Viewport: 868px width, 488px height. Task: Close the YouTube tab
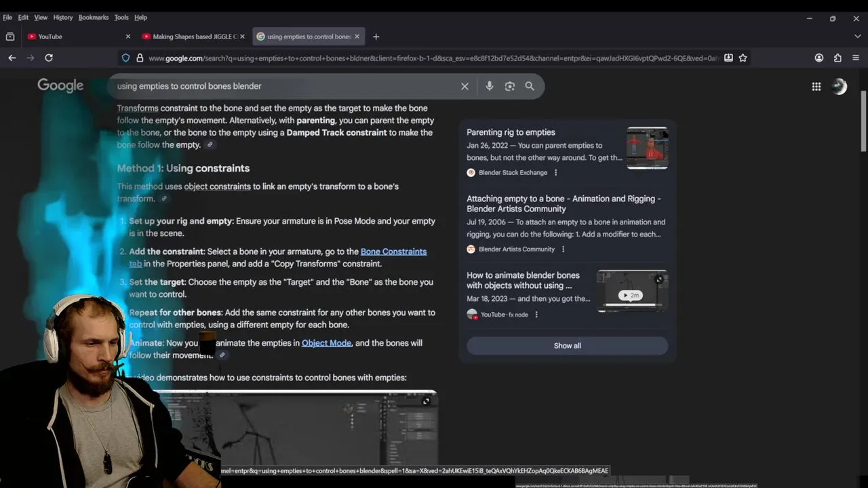(x=128, y=37)
